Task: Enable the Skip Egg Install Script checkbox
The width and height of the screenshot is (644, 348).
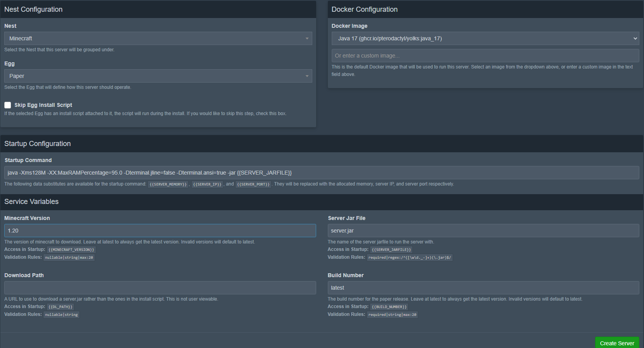Action: coord(8,105)
